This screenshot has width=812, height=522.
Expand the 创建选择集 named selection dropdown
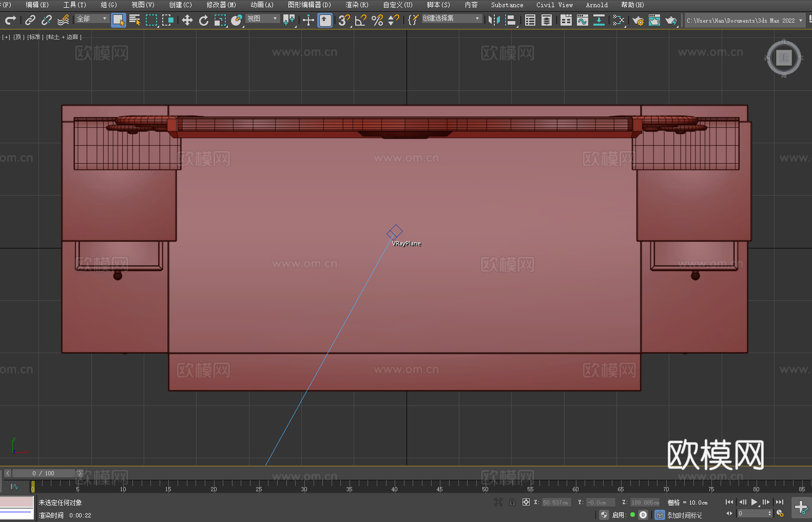[x=451, y=18]
